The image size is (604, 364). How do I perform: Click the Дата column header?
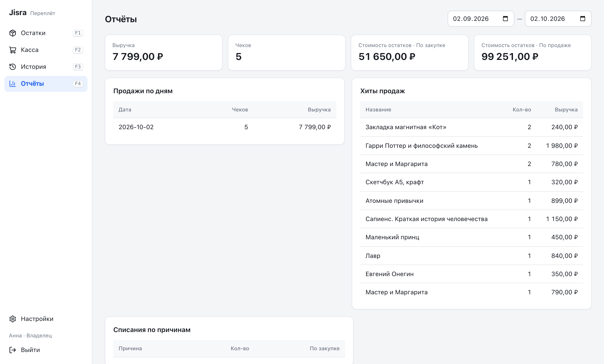click(x=125, y=109)
